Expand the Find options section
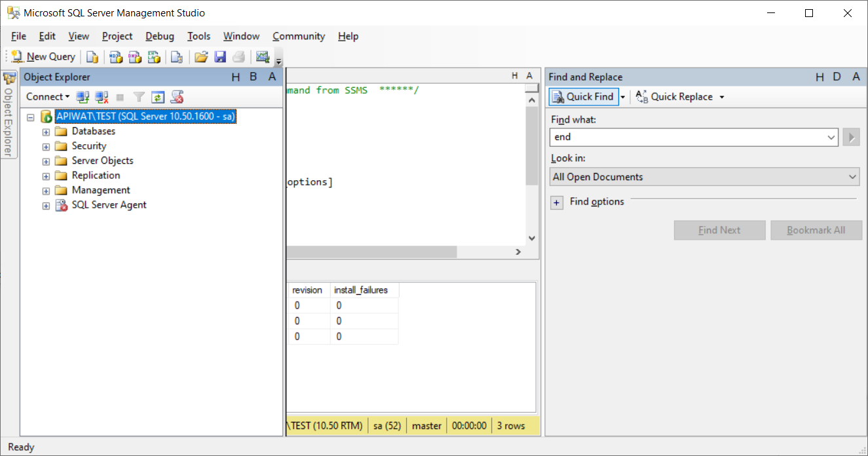Image resolution: width=868 pixels, height=456 pixels. pos(557,202)
